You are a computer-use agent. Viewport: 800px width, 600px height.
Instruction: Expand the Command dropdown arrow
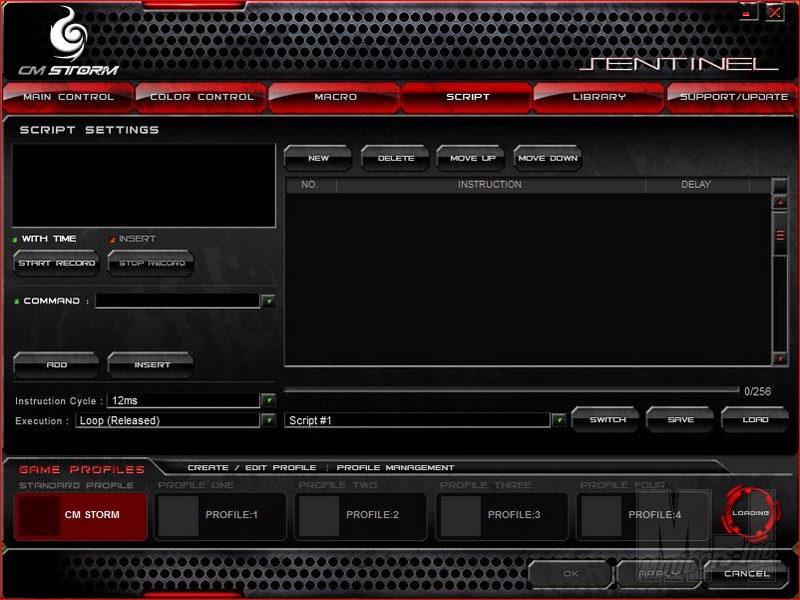tap(268, 301)
